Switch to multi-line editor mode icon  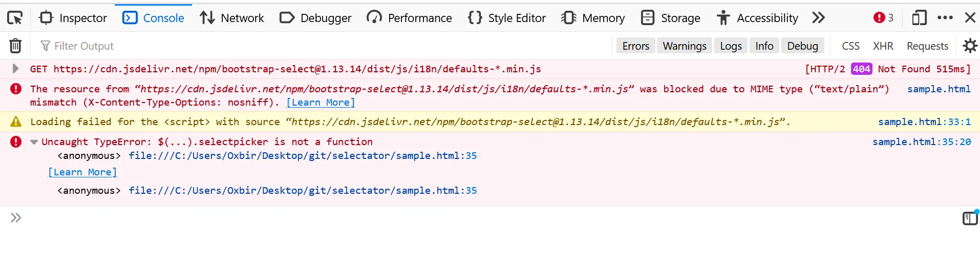pos(970,218)
